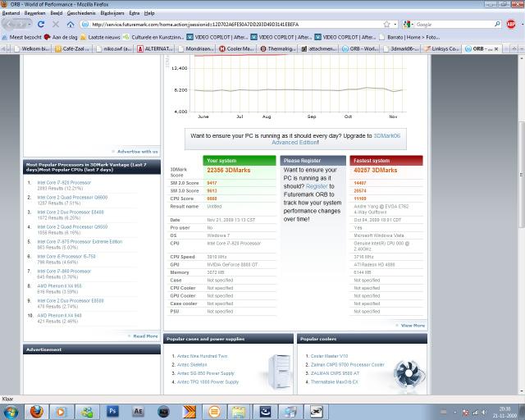Open the Help menu
525x420 pixels.
click(x=149, y=13)
